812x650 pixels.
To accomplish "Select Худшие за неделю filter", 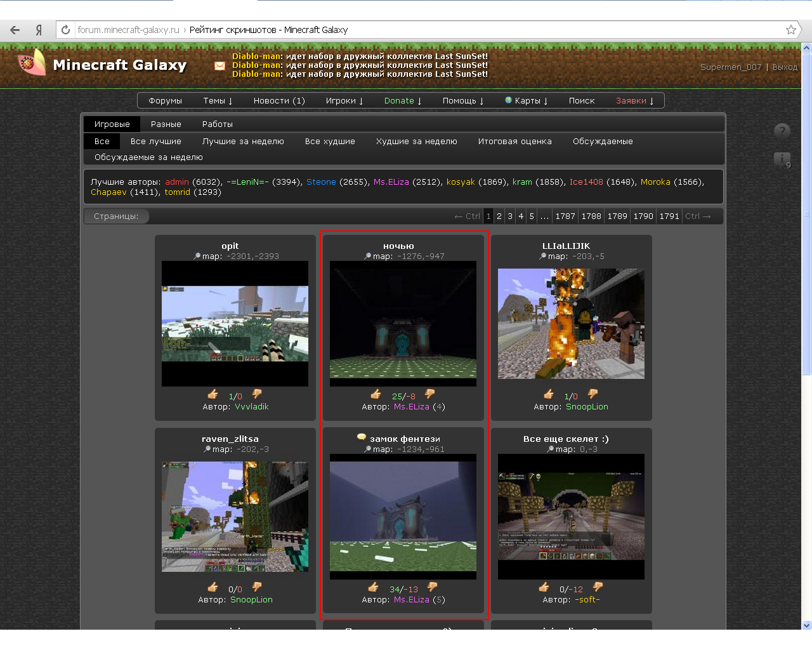I will pos(417,142).
